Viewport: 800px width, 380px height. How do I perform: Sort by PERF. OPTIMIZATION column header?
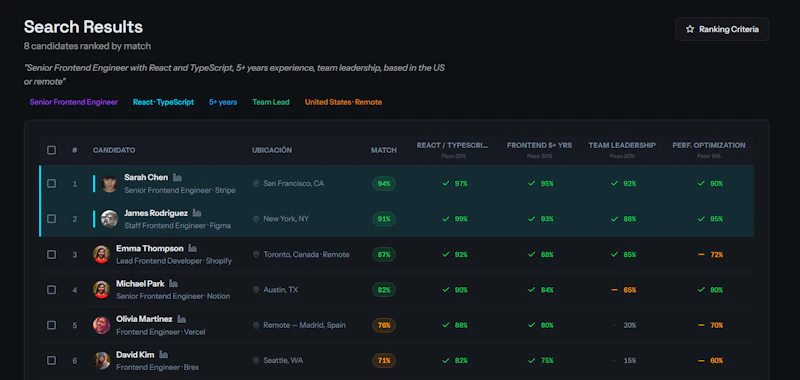[709, 145]
